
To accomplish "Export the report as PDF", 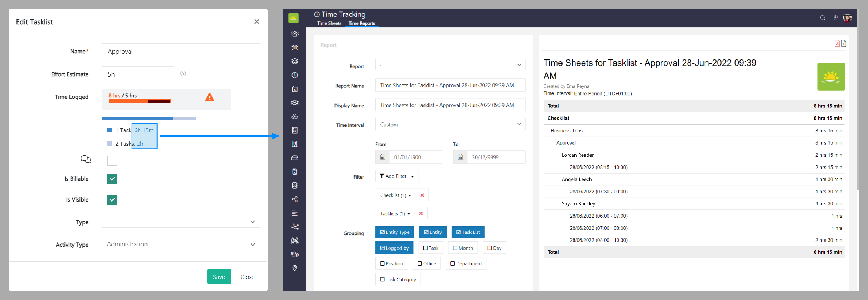I will pyautogui.click(x=837, y=43).
